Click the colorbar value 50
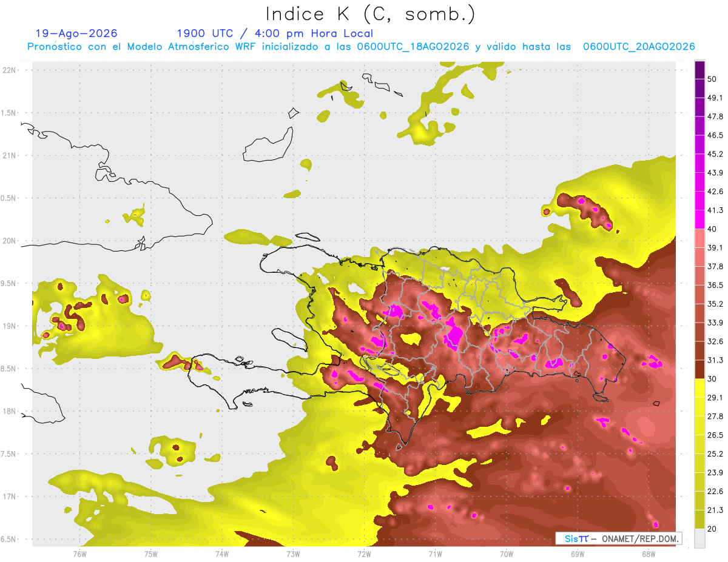This screenshot has width=728, height=562. click(713, 79)
